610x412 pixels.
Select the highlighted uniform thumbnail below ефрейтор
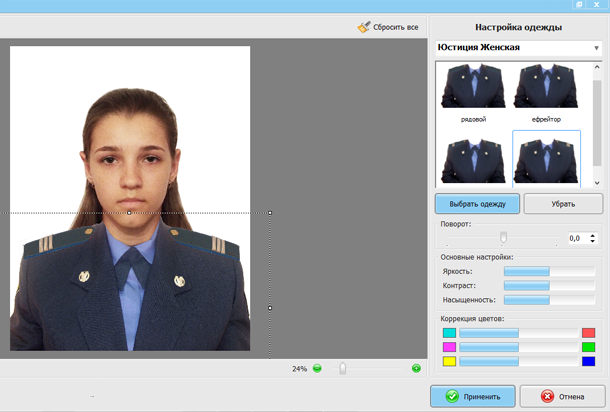(546, 160)
